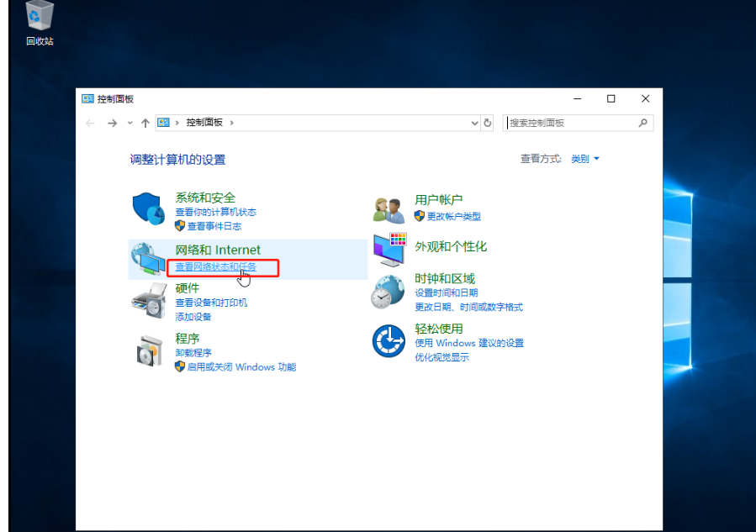Open the 外观和个性化 monitor icon
756x532 pixels.
pyautogui.click(x=389, y=249)
